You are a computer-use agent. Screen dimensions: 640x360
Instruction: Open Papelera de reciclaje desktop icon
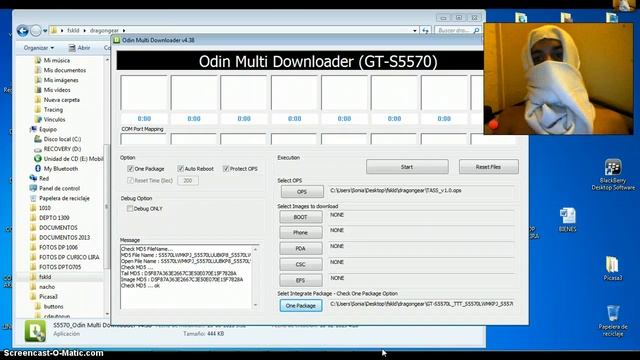pyautogui.click(x=613, y=320)
